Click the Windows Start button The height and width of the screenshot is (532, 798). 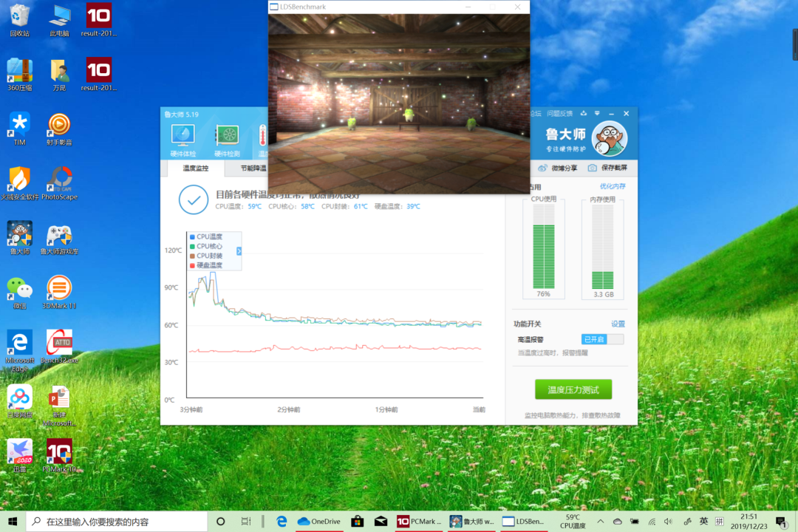[13, 522]
